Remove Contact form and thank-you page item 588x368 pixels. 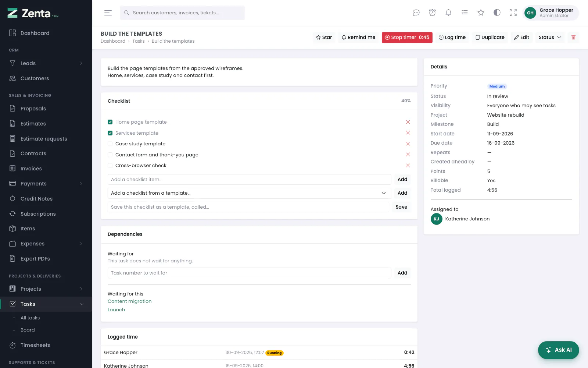tap(408, 155)
